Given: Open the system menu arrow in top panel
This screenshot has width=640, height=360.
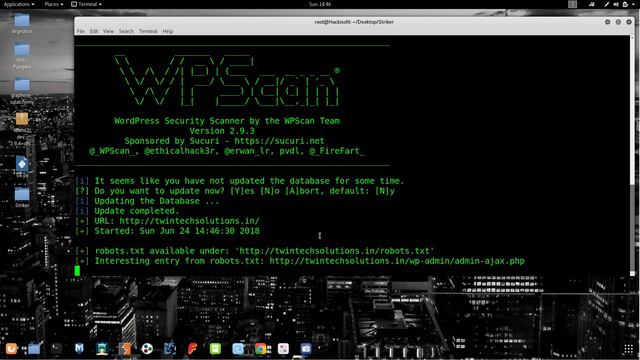Looking at the screenshot, I should coord(634,4).
